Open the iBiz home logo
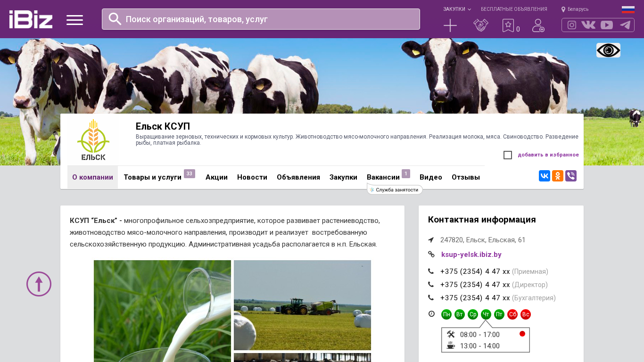 point(31,19)
